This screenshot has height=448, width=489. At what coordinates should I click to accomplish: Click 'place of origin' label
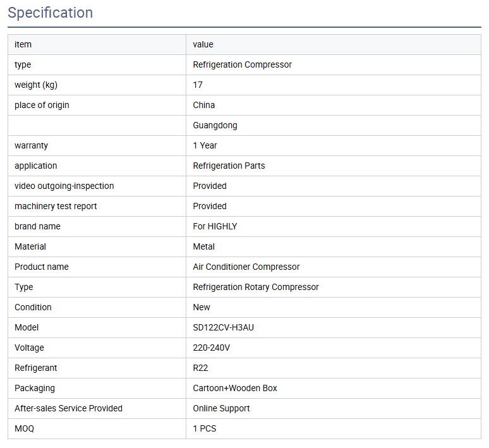coord(42,105)
